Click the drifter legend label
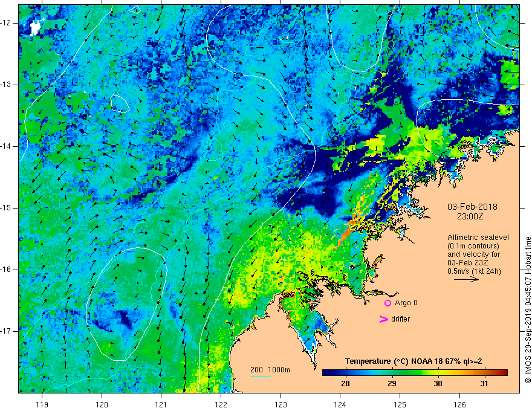The image size is (532, 411). pos(400,319)
